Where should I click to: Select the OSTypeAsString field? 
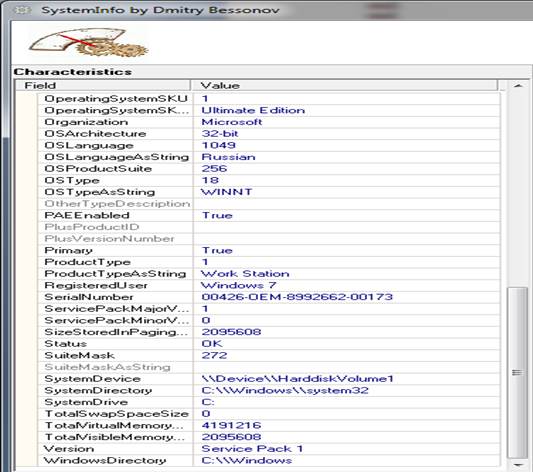[100, 192]
